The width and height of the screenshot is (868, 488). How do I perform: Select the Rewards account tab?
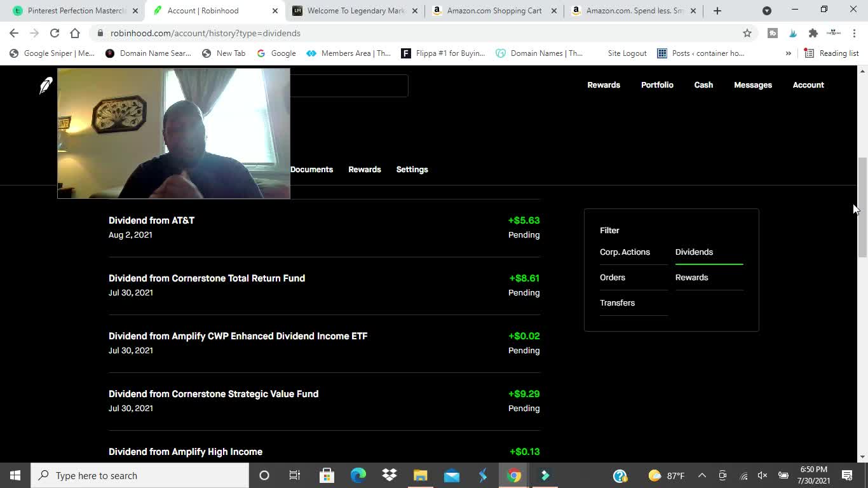(365, 170)
